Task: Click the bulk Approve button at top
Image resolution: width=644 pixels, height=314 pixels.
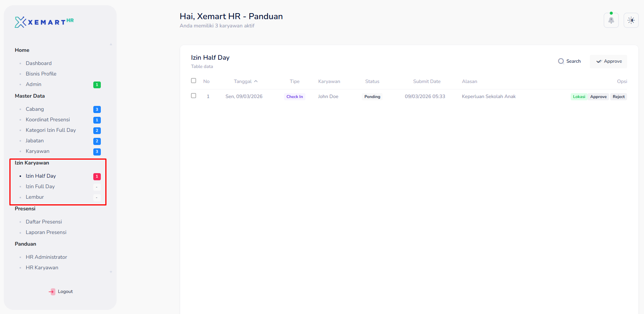Action: (609, 61)
